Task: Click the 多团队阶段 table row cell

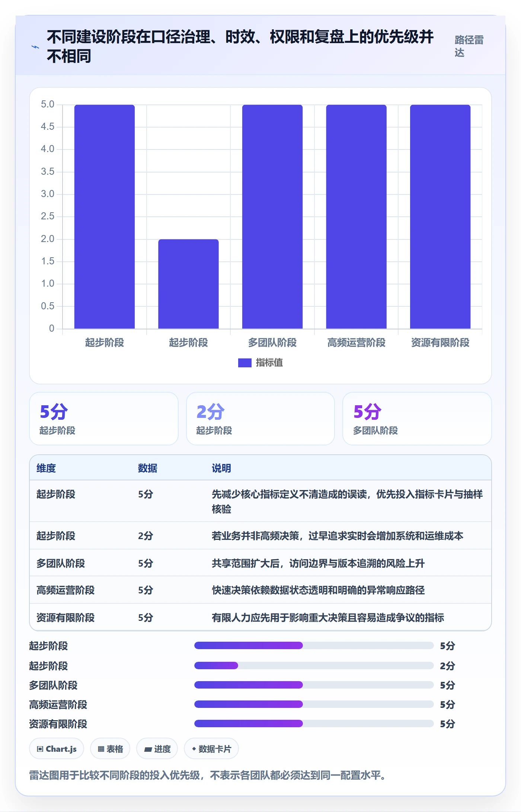Action: tap(61, 563)
